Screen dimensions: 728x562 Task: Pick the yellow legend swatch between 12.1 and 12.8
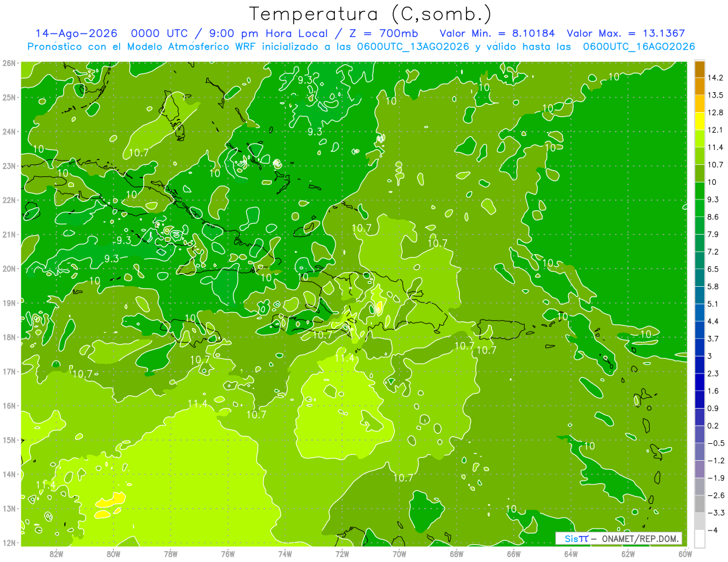point(699,121)
